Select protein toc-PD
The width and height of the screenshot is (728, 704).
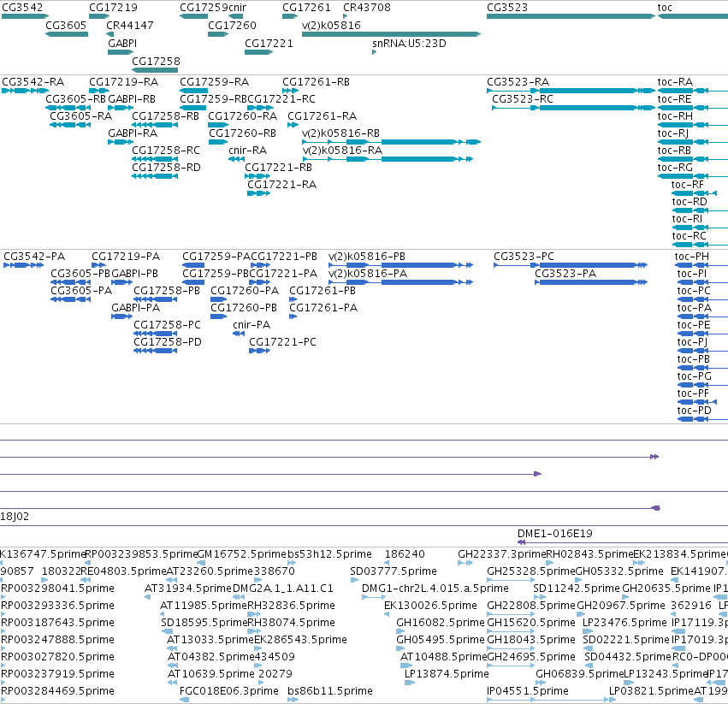pyautogui.click(x=694, y=411)
